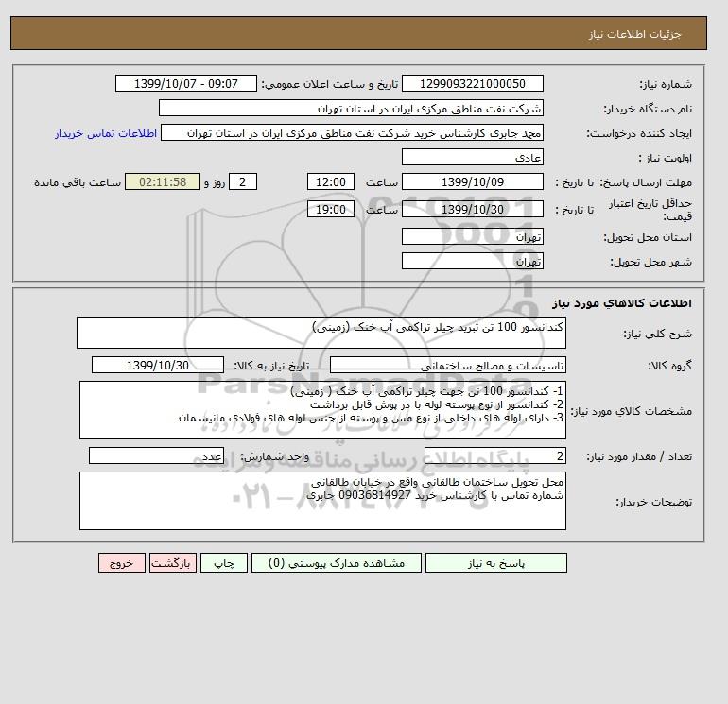Click the چاپ print button
The height and width of the screenshot is (704, 728).
point(224,562)
